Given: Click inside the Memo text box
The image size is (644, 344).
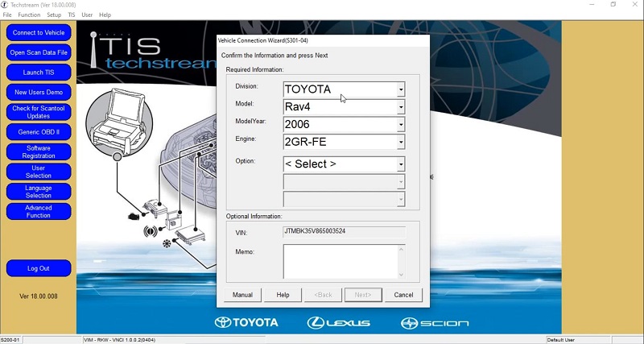Looking at the screenshot, I should 340,261.
